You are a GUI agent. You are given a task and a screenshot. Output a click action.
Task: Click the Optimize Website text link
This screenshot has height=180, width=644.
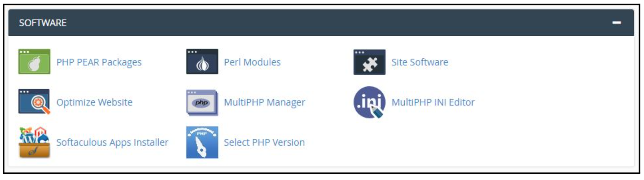click(94, 102)
